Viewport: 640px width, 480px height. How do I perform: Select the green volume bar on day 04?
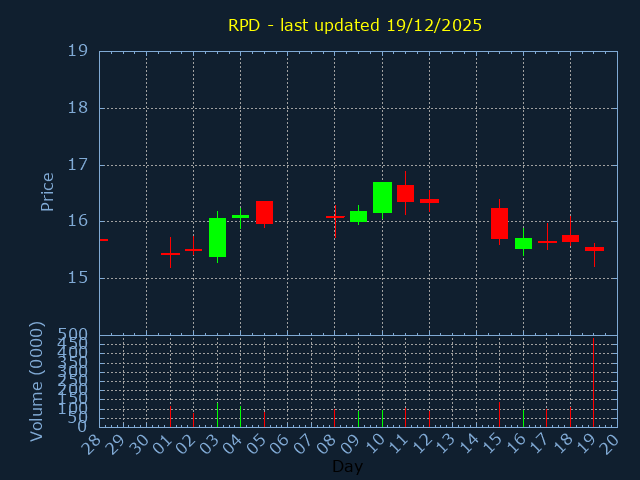[240, 416]
